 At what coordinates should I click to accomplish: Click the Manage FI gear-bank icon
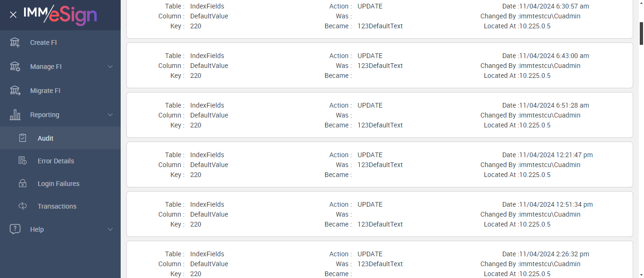click(15, 67)
